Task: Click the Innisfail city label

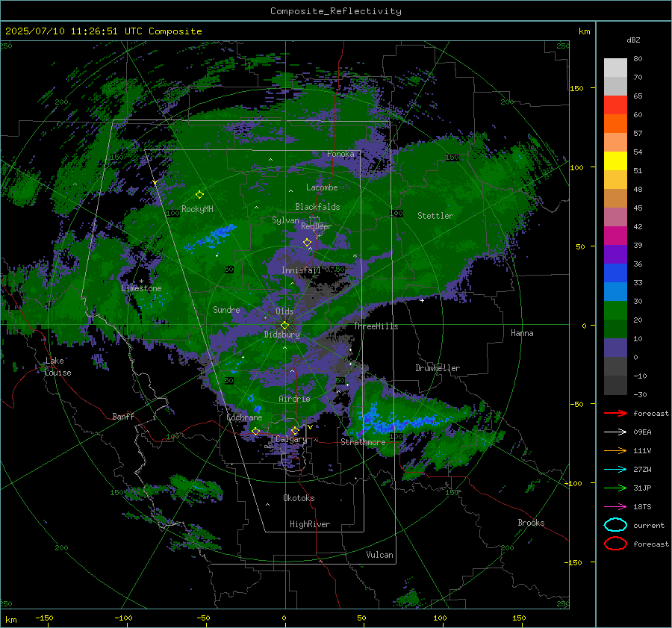Action: [x=301, y=270]
